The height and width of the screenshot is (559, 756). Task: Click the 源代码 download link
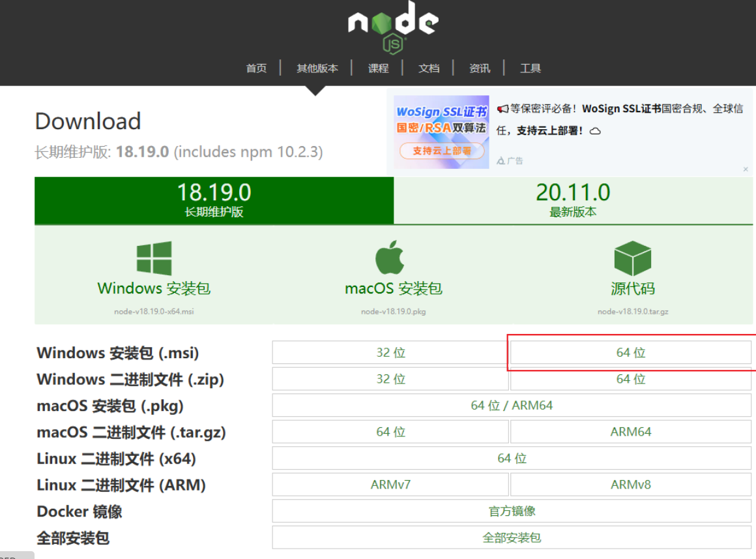(633, 289)
